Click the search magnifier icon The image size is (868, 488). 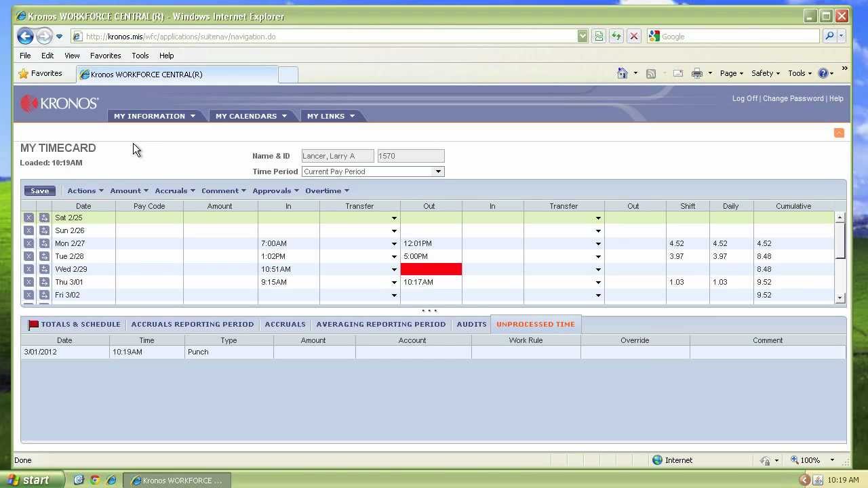coord(829,37)
